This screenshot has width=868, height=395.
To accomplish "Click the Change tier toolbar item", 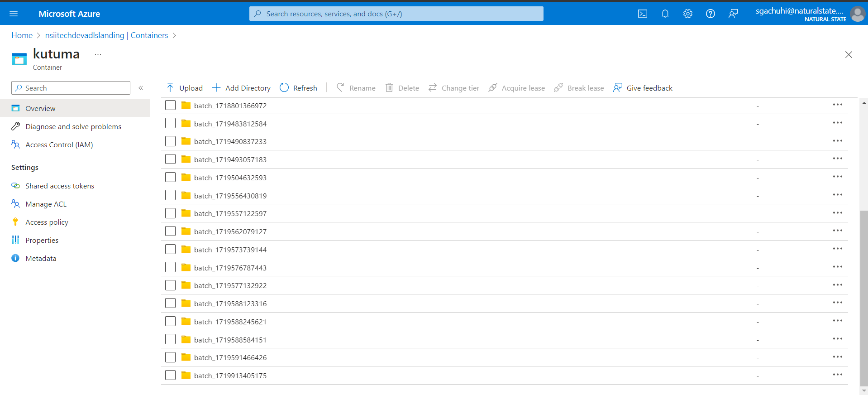I will click(x=454, y=88).
